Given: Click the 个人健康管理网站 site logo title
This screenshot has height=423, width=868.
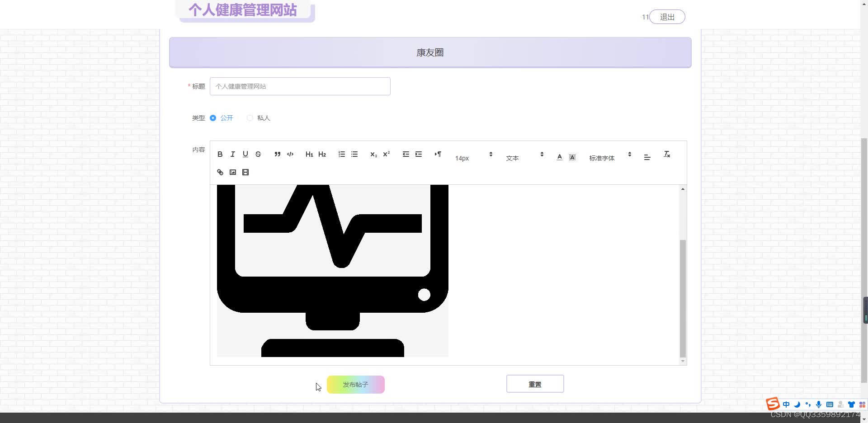Looking at the screenshot, I should click(243, 10).
